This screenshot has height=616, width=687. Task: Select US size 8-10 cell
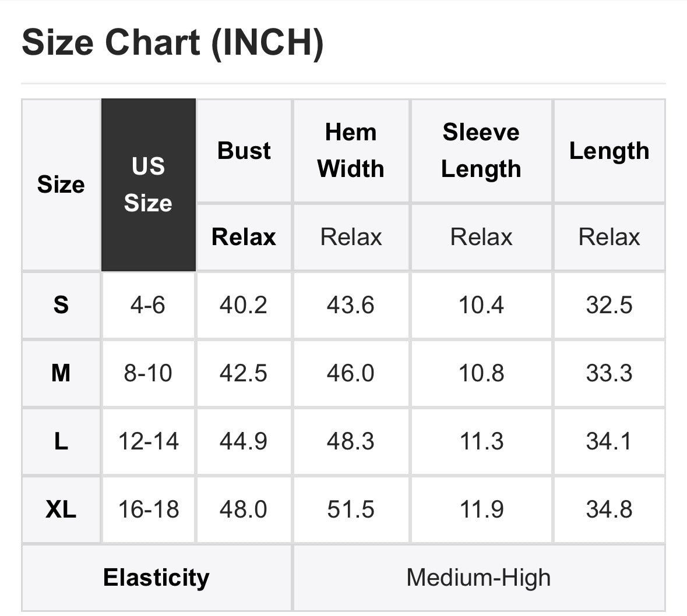coord(149,373)
